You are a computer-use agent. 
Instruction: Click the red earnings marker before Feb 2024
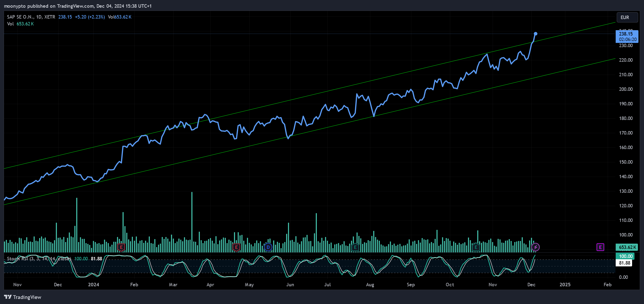click(121, 247)
